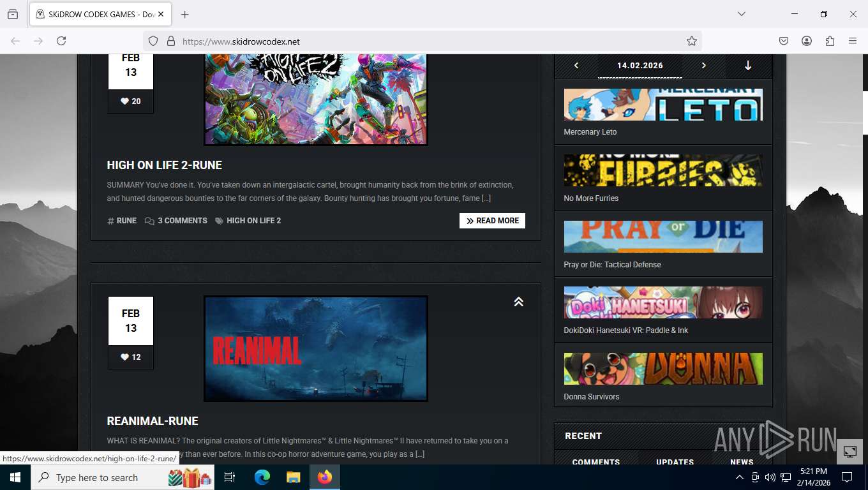Open the Donna Survivors text link

[592, 397]
